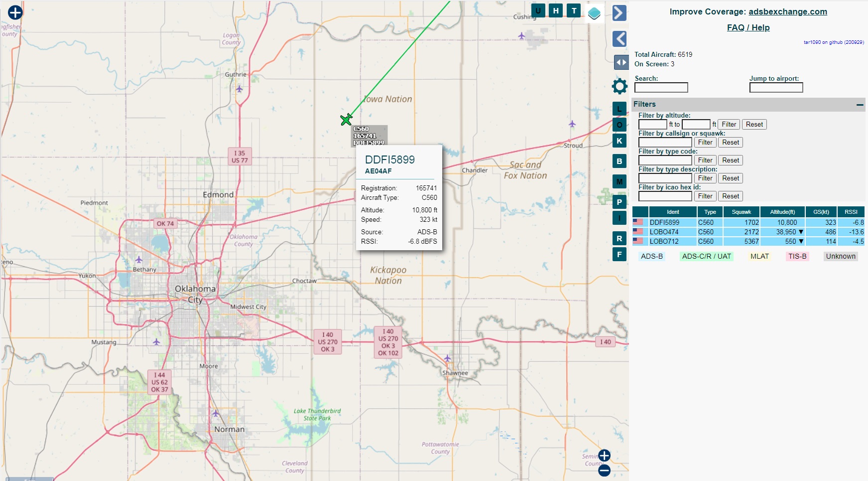
Task: Open the map layer switcher
Action: coord(594,13)
